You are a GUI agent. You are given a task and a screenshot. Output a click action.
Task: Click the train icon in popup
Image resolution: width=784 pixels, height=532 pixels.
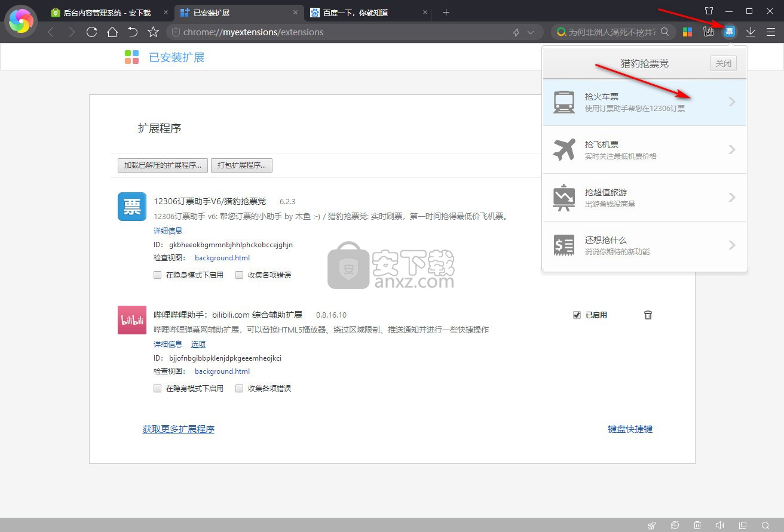click(x=564, y=102)
